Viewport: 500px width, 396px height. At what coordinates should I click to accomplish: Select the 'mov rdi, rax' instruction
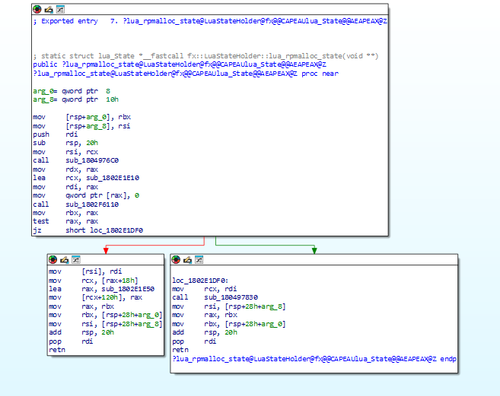(65, 187)
